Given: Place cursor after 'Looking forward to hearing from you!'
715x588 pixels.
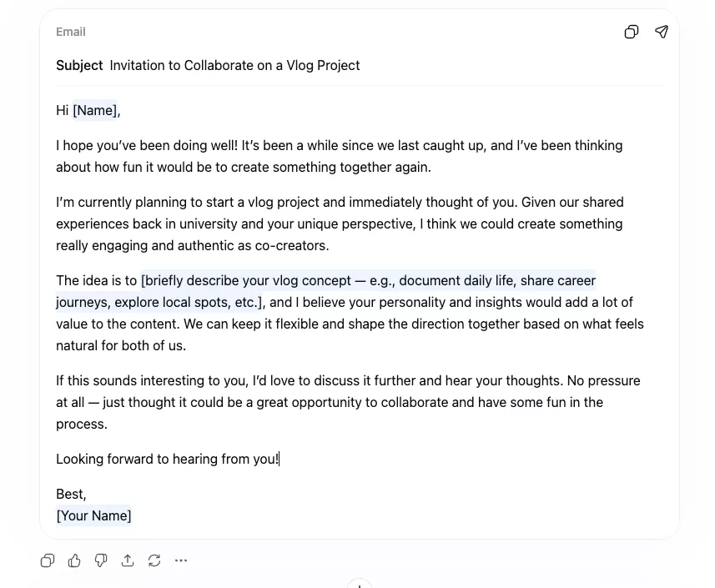Looking at the screenshot, I should (x=280, y=458).
